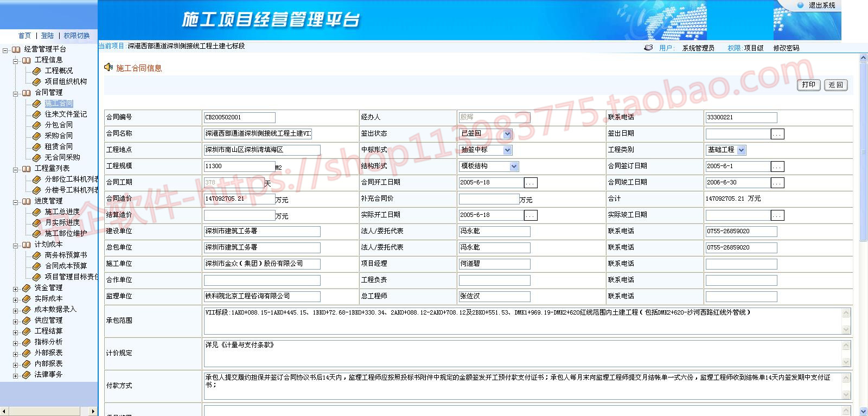Click the 项目管理目标责任 leaf icon
868x416 pixels.
click(37, 277)
